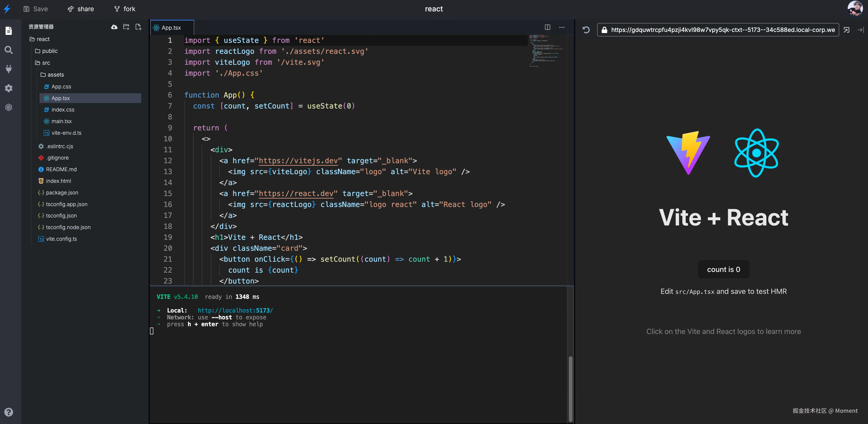Screen dimensions: 868x424
Task: Open the AI assistant sidebar icon
Action: [x=9, y=107]
